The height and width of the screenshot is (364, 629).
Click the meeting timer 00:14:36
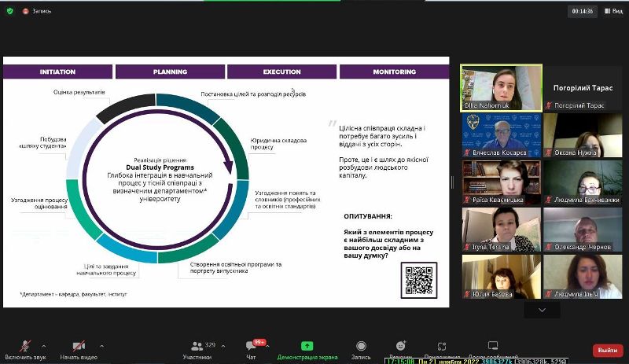pos(583,11)
